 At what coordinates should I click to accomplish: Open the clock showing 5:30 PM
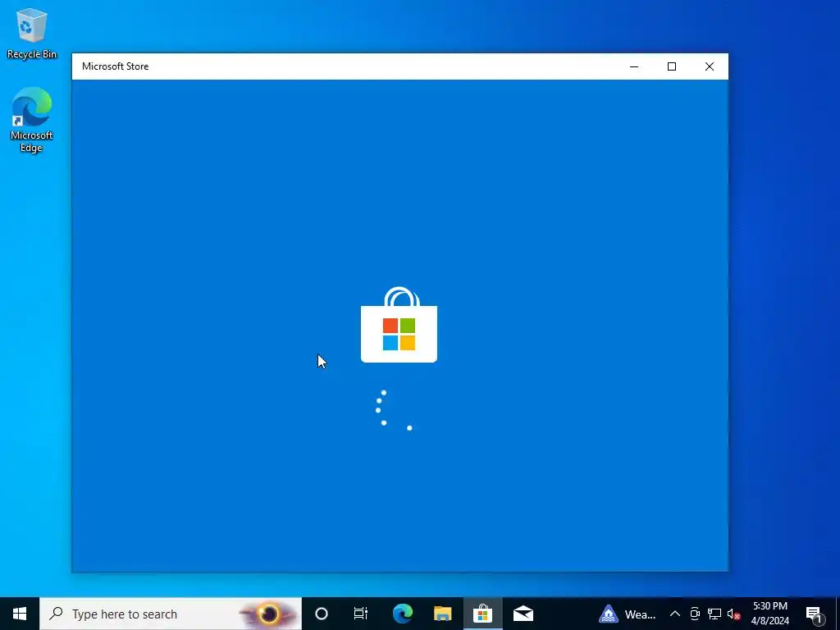769,614
